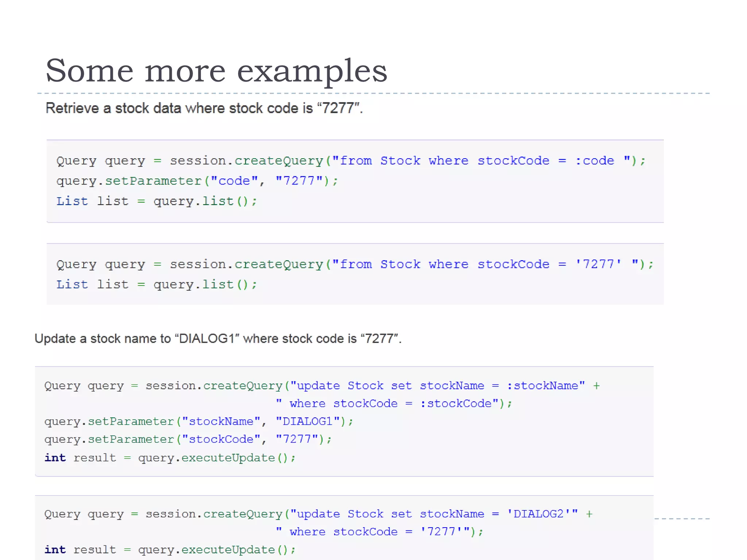
Task: Click 'session' in the third code block
Action: coord(170,386)
